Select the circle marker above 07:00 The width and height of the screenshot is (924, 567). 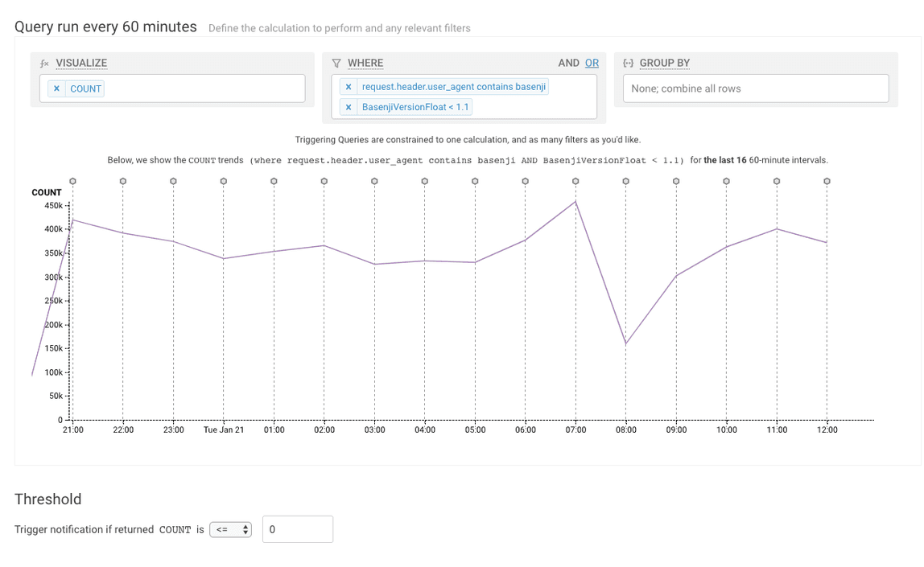click(575, 181)
